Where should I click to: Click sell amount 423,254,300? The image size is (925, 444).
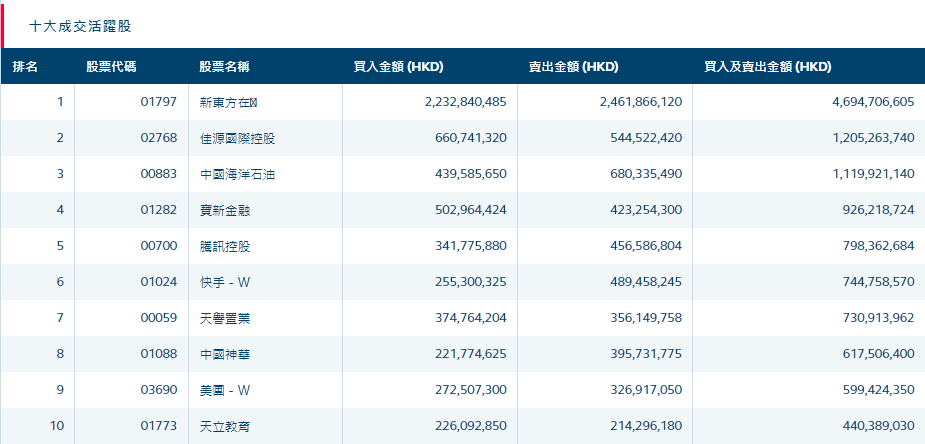click(647, 210)
